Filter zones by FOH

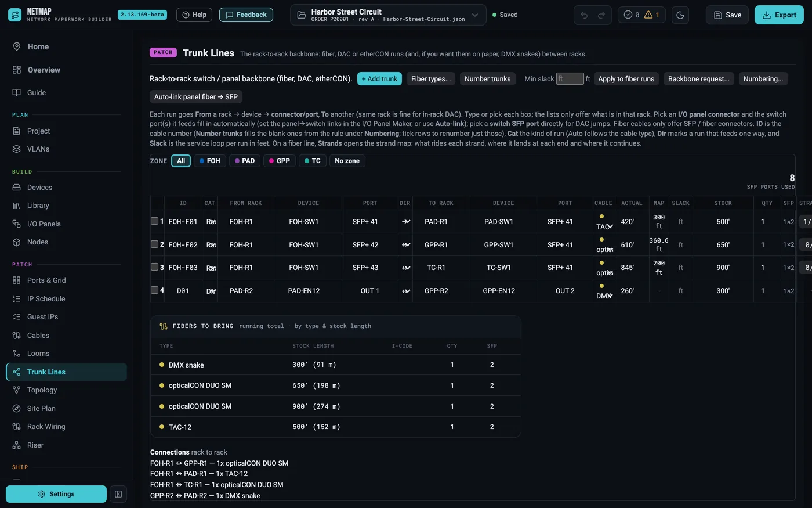(210, 161)
